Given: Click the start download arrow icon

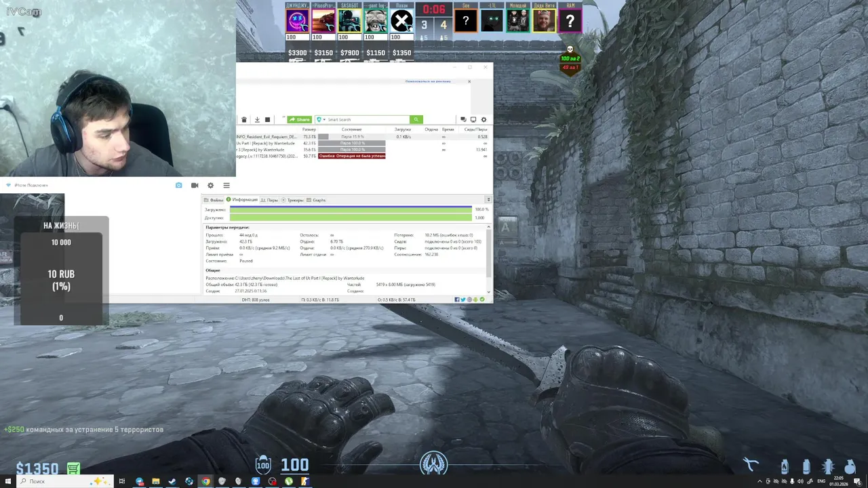Looking at the screenshot, I should pos(257,120).
